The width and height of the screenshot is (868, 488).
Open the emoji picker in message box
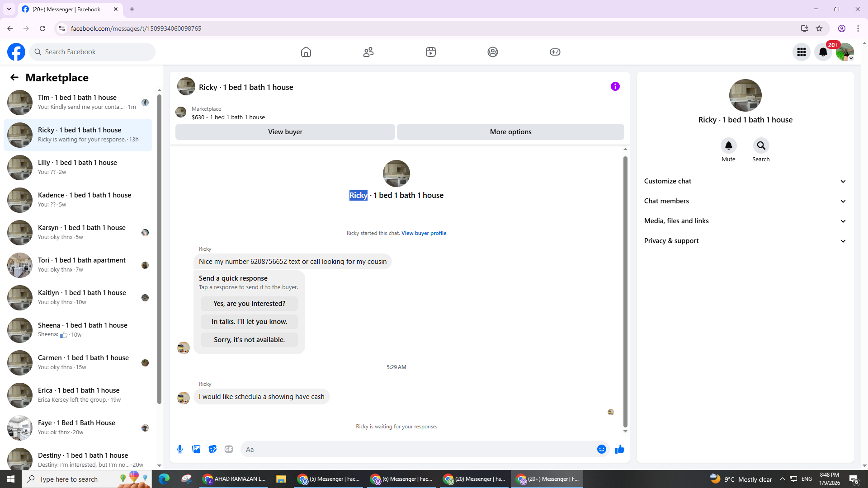click(601, 449)
